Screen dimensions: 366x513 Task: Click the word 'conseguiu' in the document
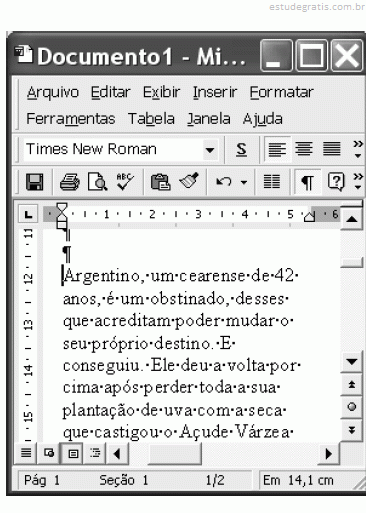[101, 366]
